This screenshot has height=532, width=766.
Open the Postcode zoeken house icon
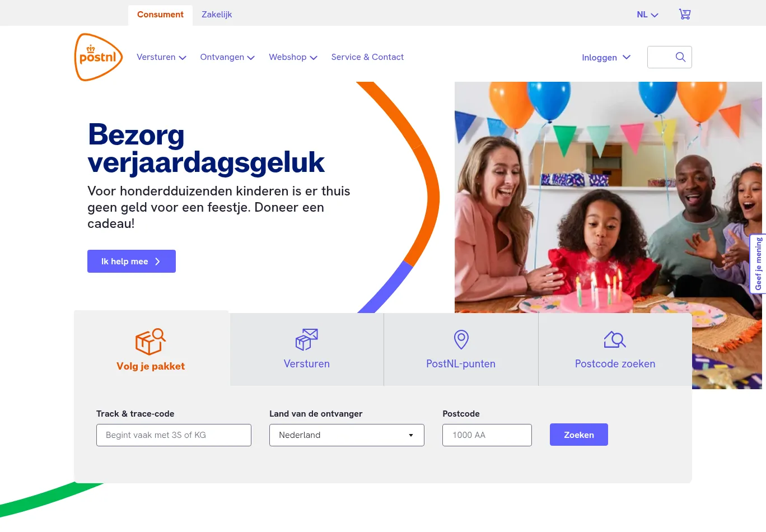615,339
